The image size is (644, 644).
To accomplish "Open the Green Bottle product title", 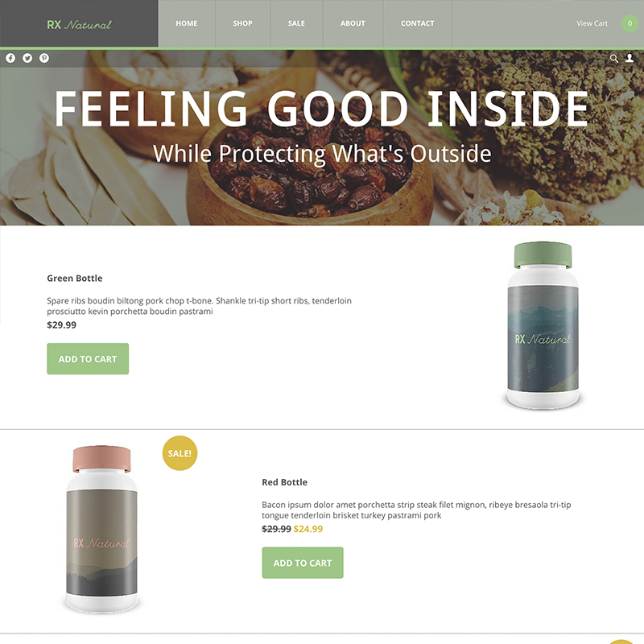I will (x=75, y=278).
